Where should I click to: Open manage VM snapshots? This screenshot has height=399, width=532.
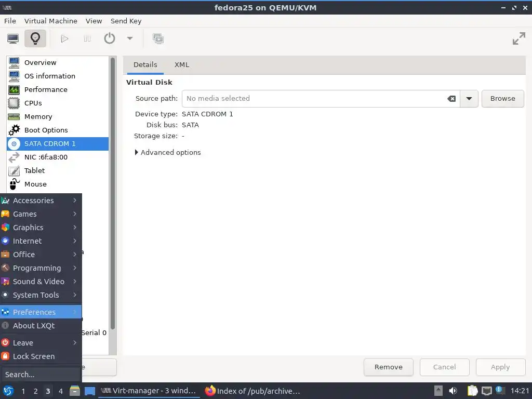click(x=158, y=38)
